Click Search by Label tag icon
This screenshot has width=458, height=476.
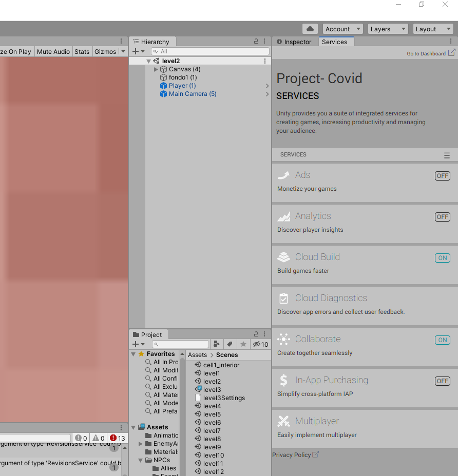230,344
